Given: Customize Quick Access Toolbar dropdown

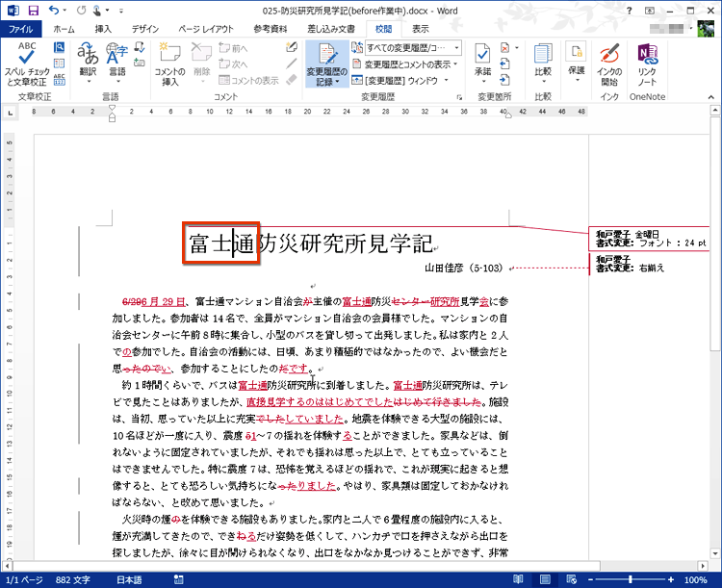Looking at the screenshot, I should point(120,11).
